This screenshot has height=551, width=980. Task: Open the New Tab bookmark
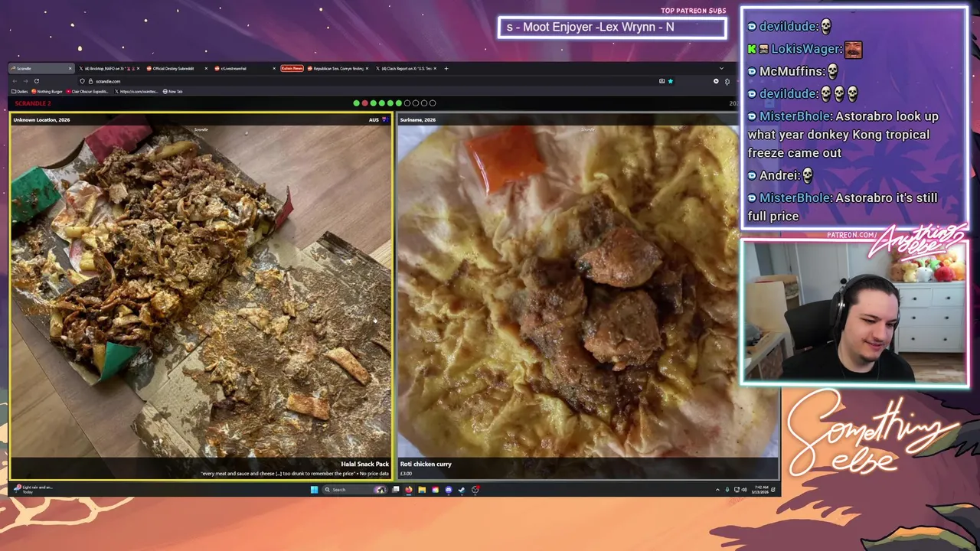tap(173, 92)
